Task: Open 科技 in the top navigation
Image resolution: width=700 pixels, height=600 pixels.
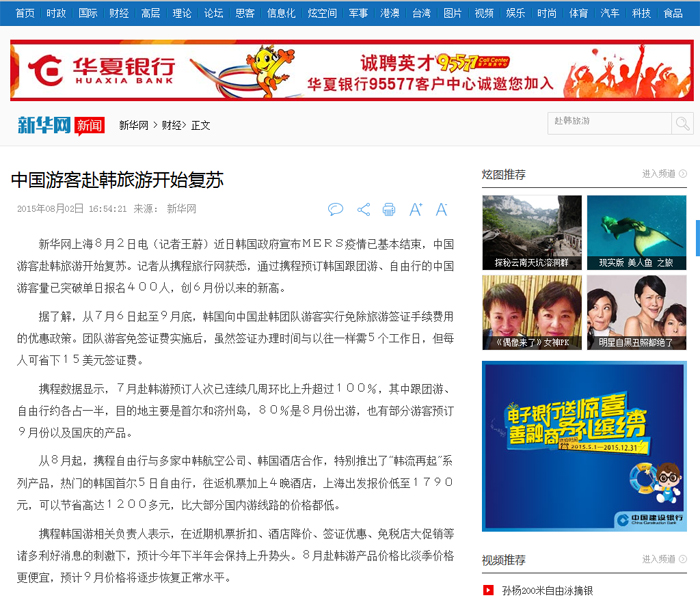Action: coord(642,13)
